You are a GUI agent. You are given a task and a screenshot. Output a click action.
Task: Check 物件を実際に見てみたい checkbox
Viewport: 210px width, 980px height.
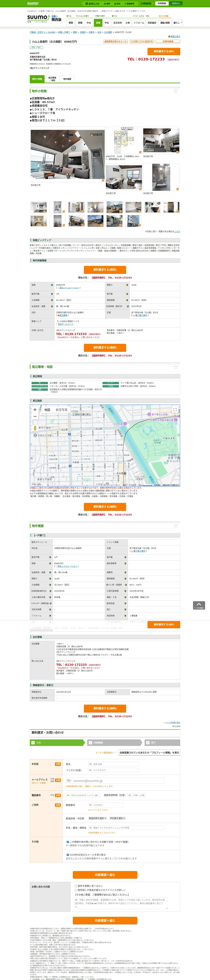[x=76, y=886]
